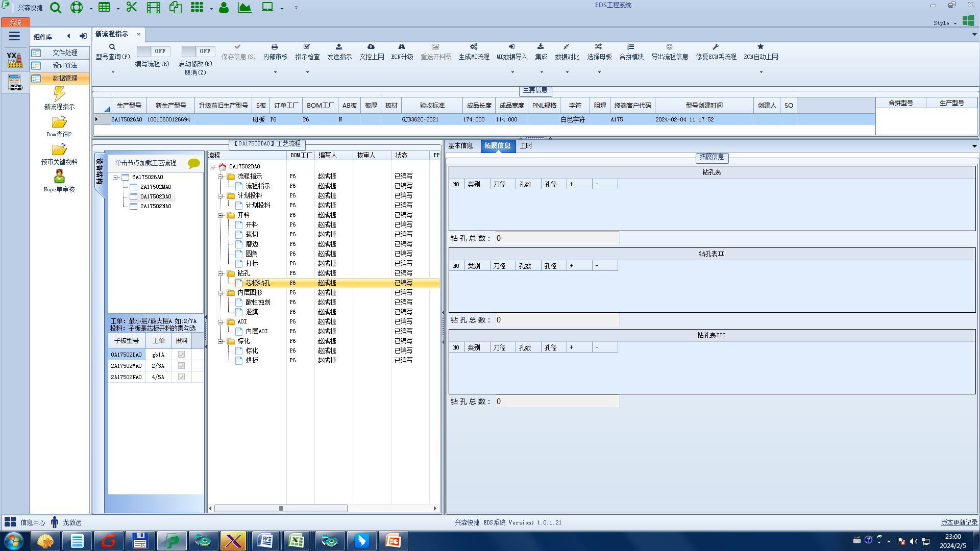Click 发送指示 upload icon
The height and width of the screenshot is (551, 980).
click(339, 47)
